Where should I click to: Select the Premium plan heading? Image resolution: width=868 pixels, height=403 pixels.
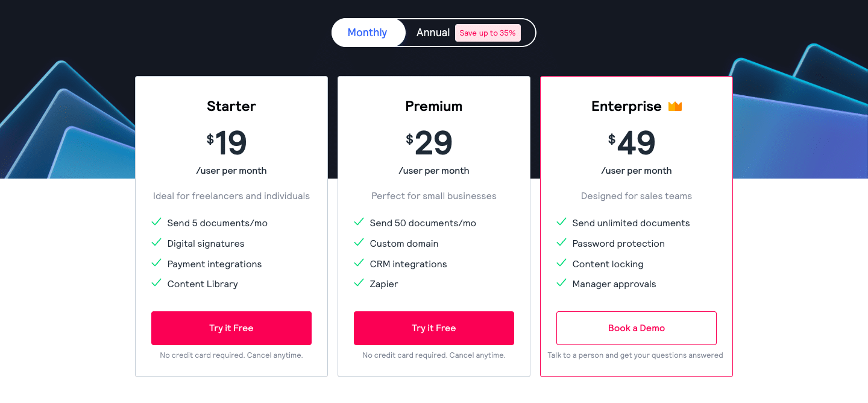point(434,106)
